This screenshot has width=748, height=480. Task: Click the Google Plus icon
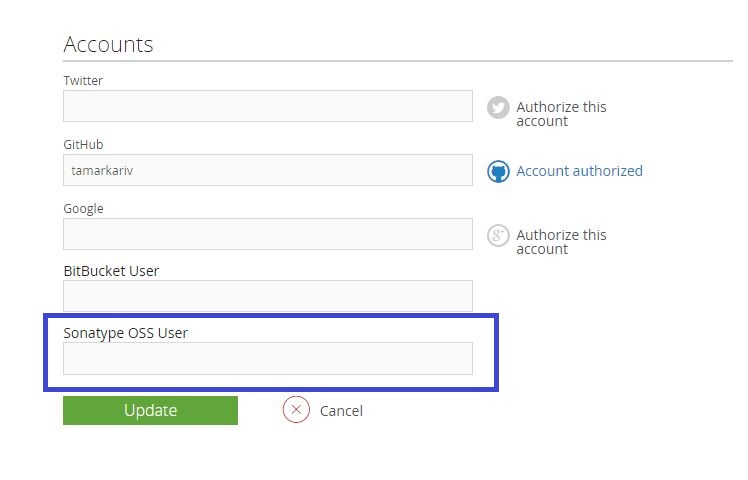[498, 236]
